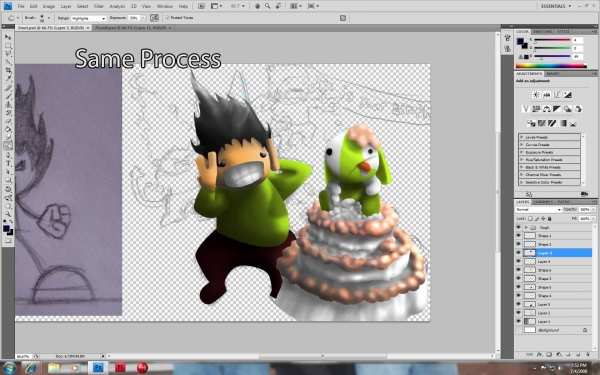
Task: Click the color spectrum ramp
Action: point(551,66)
